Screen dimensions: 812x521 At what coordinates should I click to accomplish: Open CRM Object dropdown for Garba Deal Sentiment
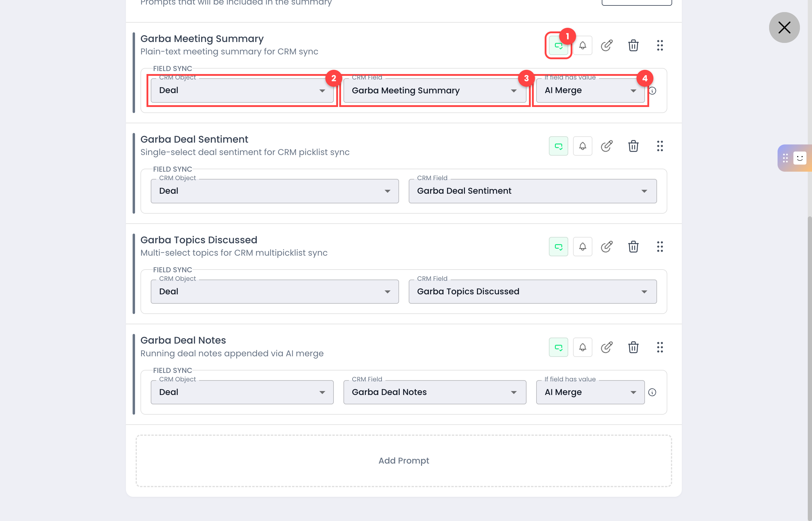click(275, 191)
